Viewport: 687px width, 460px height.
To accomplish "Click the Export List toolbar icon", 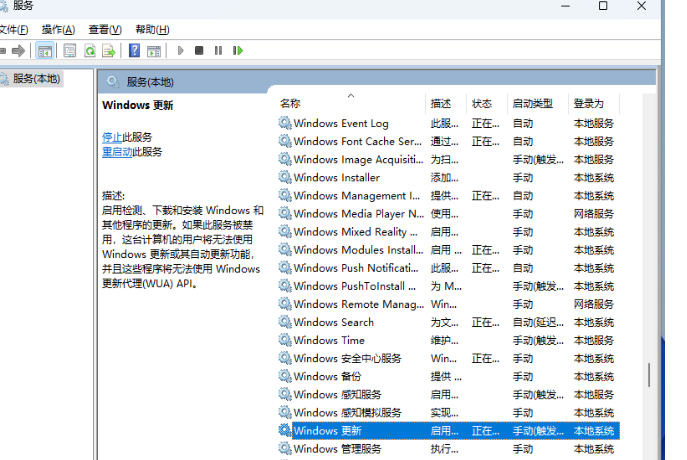I will [109, 51].
